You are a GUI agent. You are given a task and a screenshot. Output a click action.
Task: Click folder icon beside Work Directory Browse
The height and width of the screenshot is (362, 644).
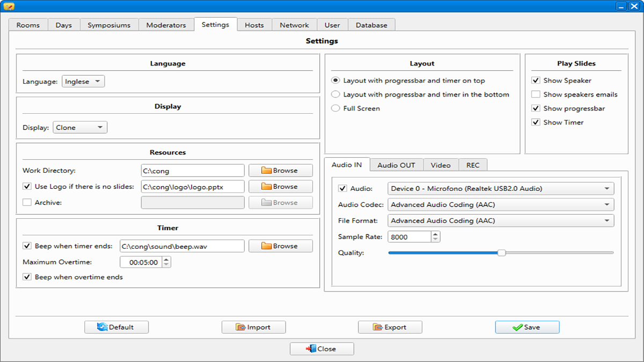point(267,171)
